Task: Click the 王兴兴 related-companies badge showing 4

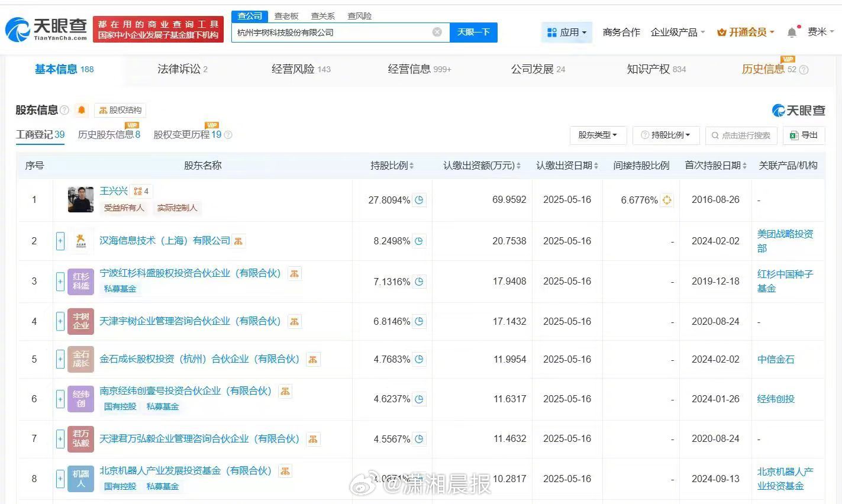Action: click(141, 191)
